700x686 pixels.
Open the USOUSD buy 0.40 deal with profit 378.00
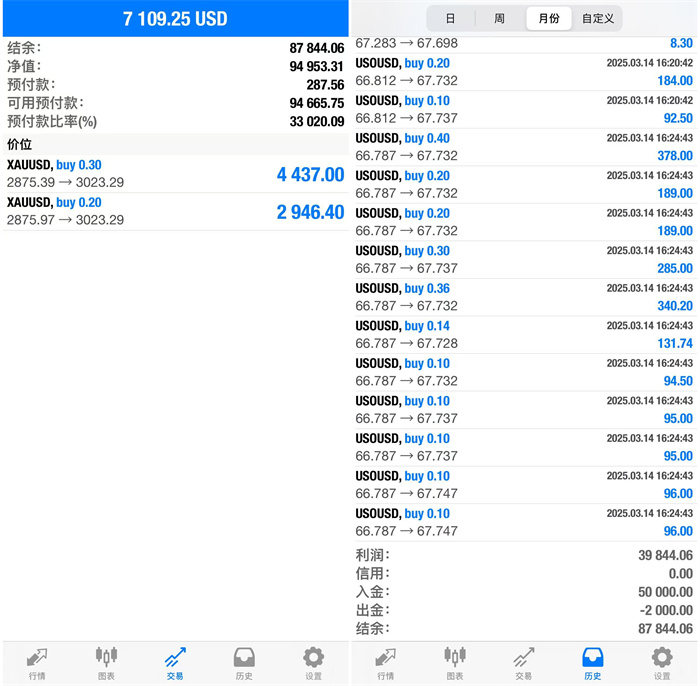click(x=524, y=147)
